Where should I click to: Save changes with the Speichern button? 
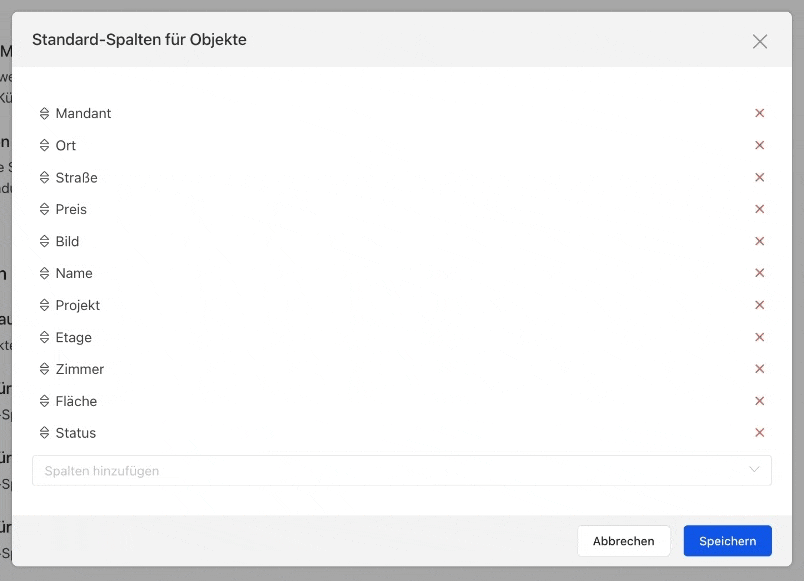(727, 540)
